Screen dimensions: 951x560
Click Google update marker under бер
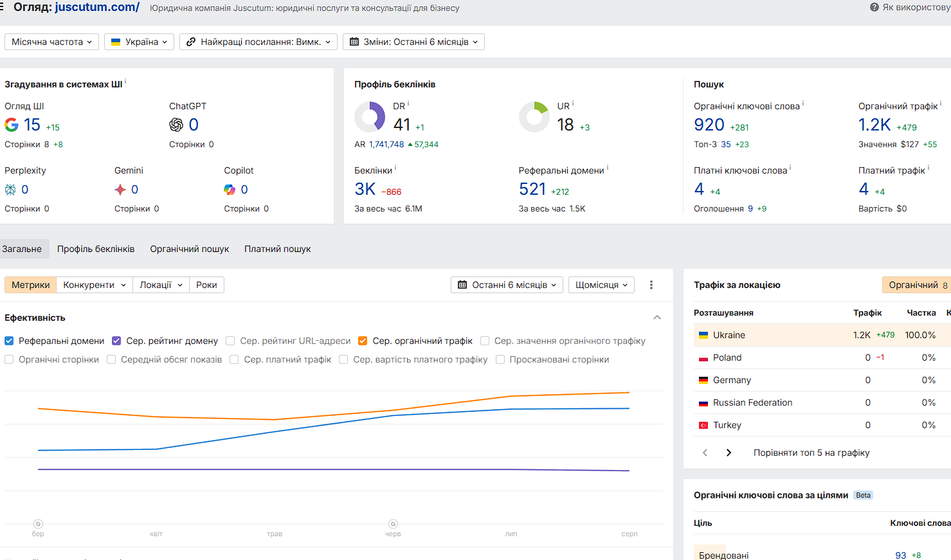pyautogui.click(x=38, y=524)
